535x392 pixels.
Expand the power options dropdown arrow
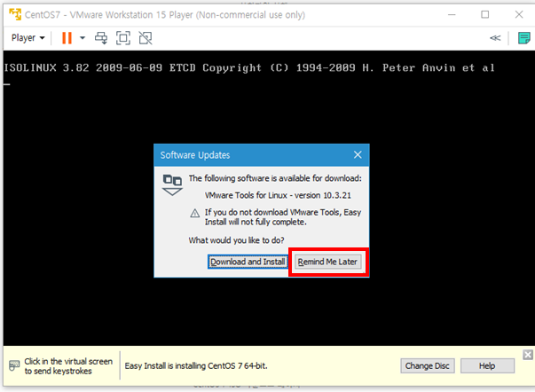click(x=83, y=38)
